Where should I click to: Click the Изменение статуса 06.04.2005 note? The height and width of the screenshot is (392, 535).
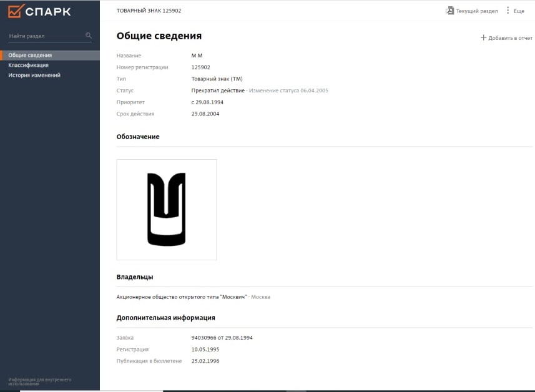coord(288,91)
